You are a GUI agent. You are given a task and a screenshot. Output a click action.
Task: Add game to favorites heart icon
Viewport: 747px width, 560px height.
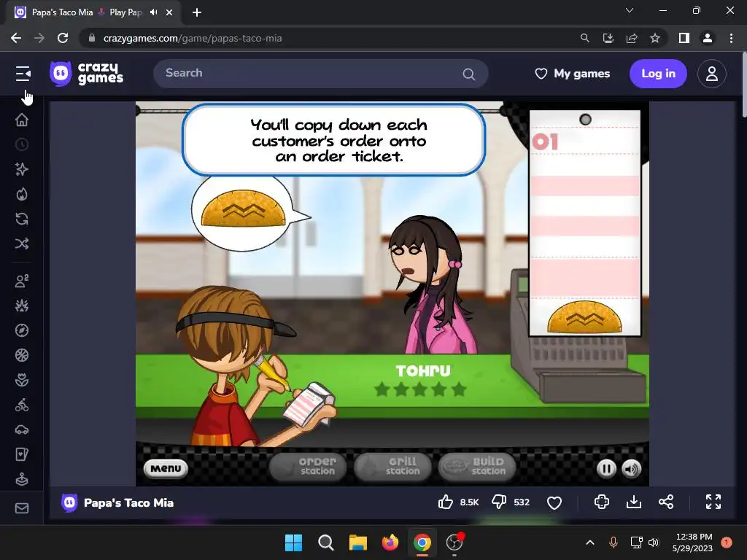(x=554, y=502)
